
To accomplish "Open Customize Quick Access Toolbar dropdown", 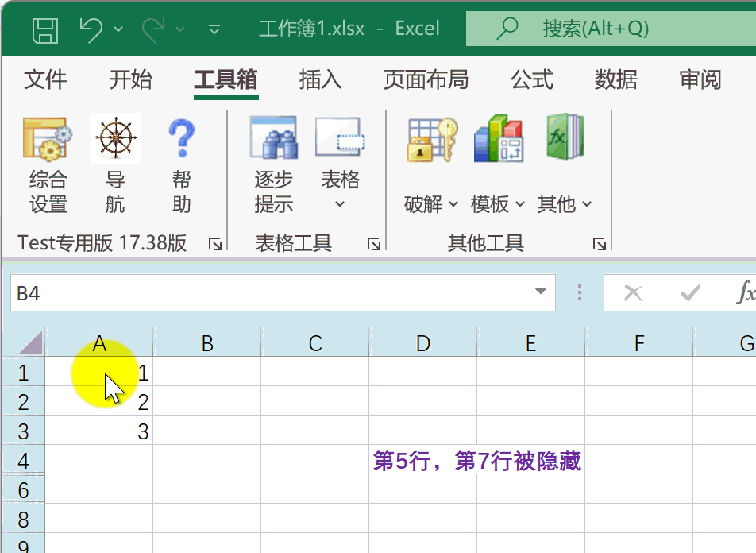I will tap(214, 29).
